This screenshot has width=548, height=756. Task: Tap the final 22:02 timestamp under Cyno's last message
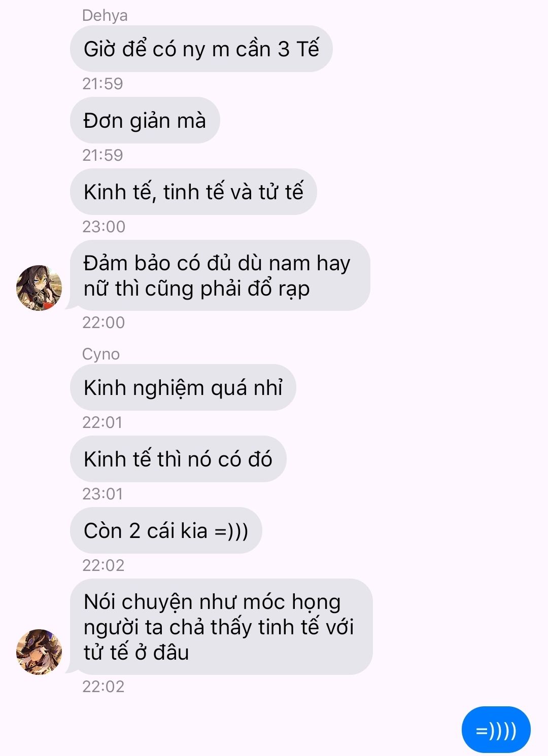click(103, 687)
